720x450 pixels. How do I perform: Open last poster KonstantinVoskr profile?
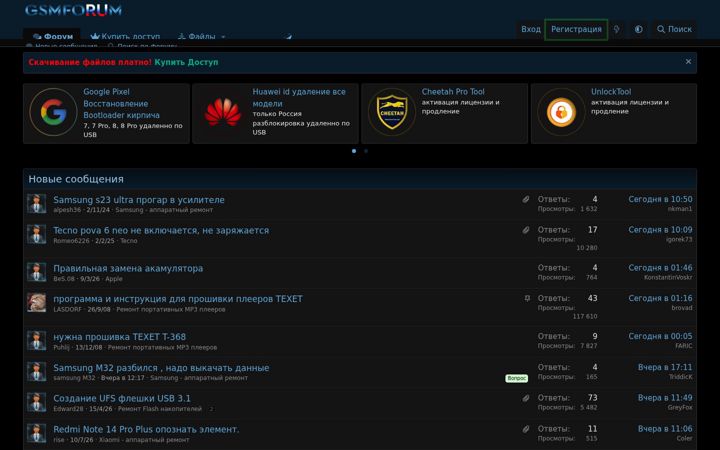(668, 277)
